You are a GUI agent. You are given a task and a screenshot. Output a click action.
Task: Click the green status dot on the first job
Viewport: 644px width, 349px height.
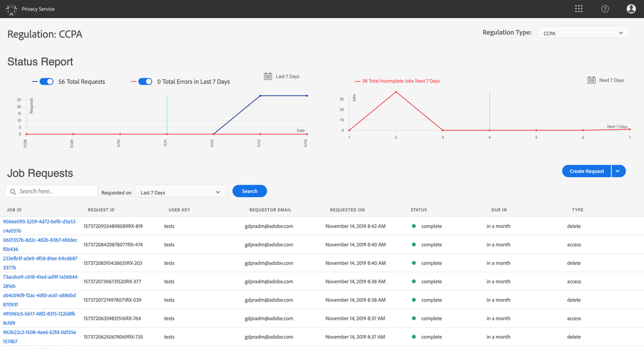(x=413, y=226)
